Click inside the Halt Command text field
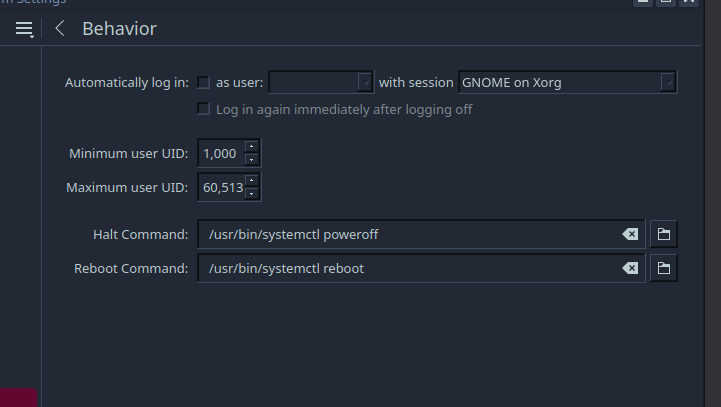The width and height of the screenshot is (721, 407). 409,234
